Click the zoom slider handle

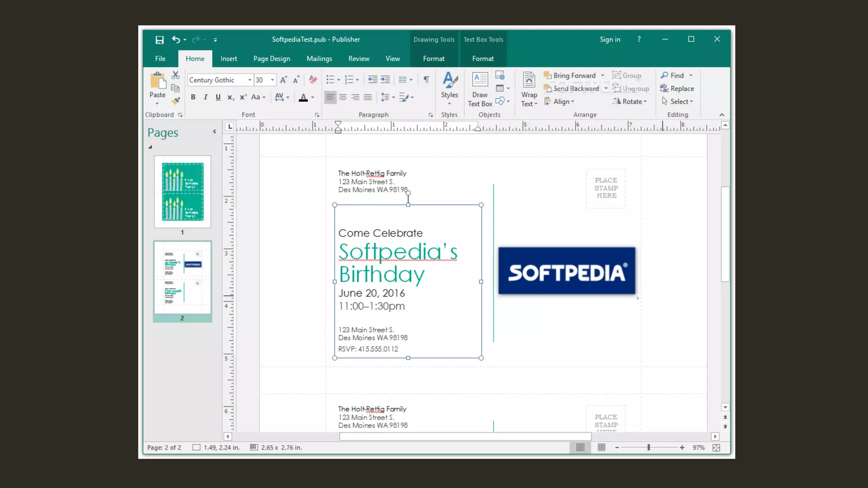pos(648,447)
